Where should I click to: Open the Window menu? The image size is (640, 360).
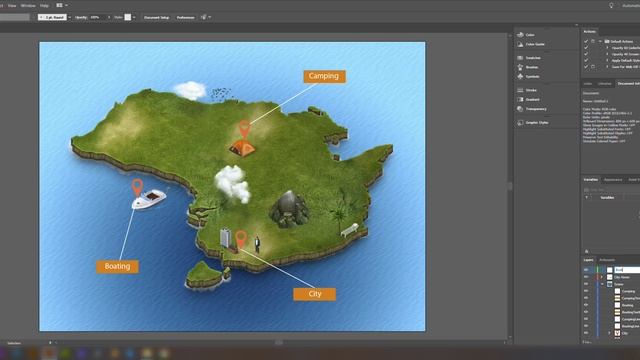click(28, 5)
